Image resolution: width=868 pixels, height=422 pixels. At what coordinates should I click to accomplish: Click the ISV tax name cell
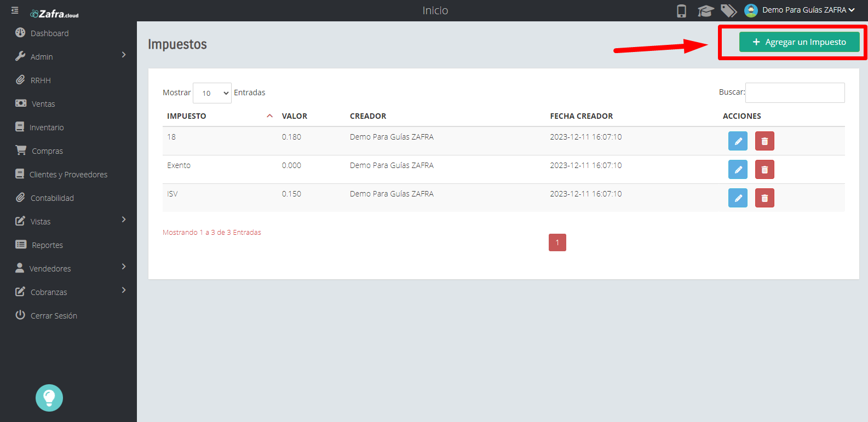coord(173,194)
